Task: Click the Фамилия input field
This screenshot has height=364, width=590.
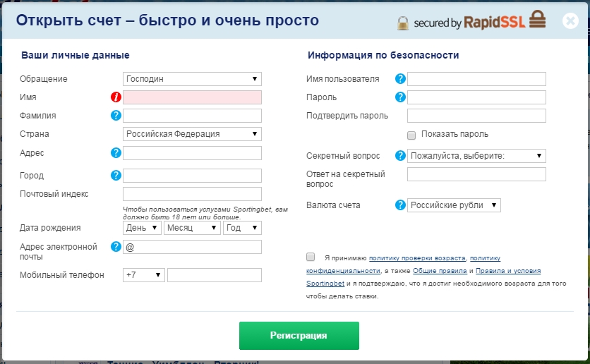Action: tap(192, 116)
